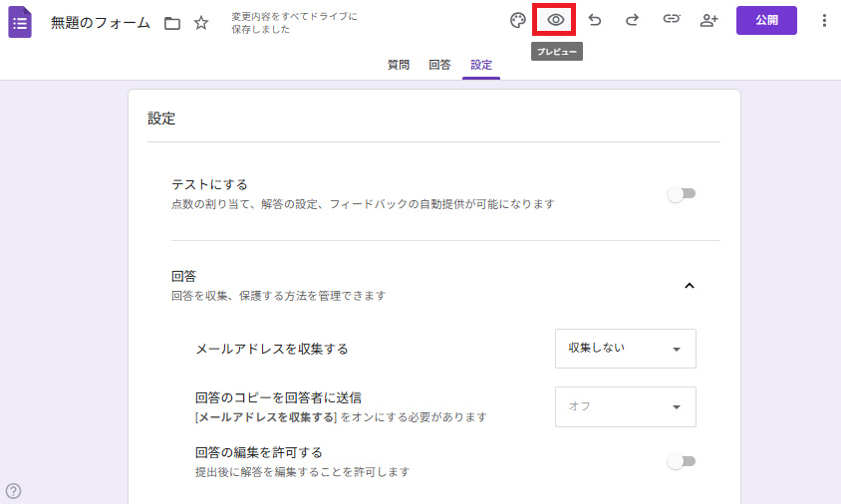This screenshot has width=841, height=504.
Task: Open the メールアドレスを収集する dropdown
Action: [x=625, y=349]
